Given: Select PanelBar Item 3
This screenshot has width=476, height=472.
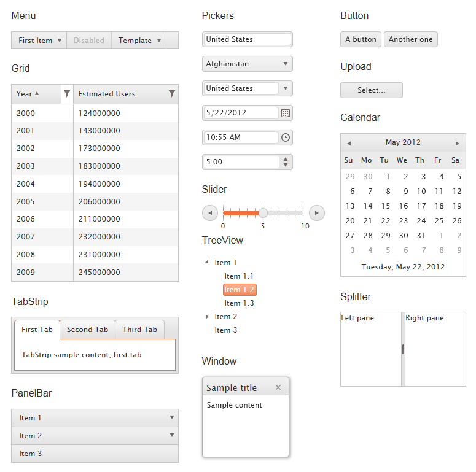Looking at the screenshot, I should click(95, 454).
